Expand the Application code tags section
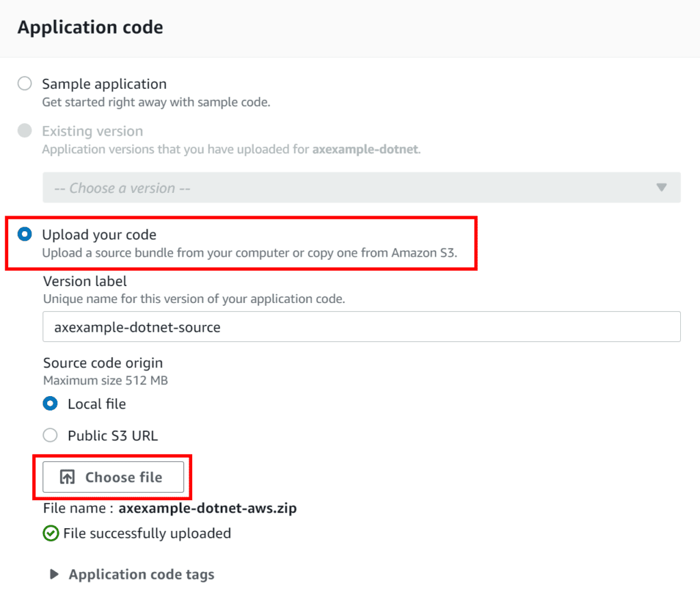 pyautogui.click(x=142, y=574)
